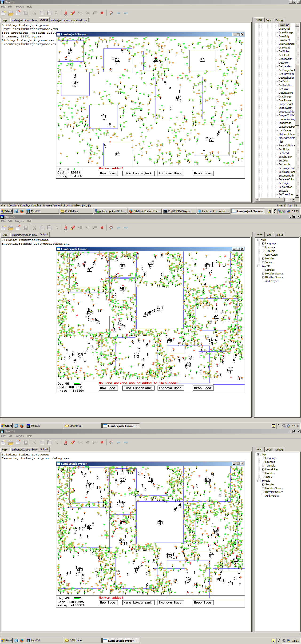Expand Modules Source node in middle MaxIDE tree
This screenshot has width=301, height=644.
(263, 274)
